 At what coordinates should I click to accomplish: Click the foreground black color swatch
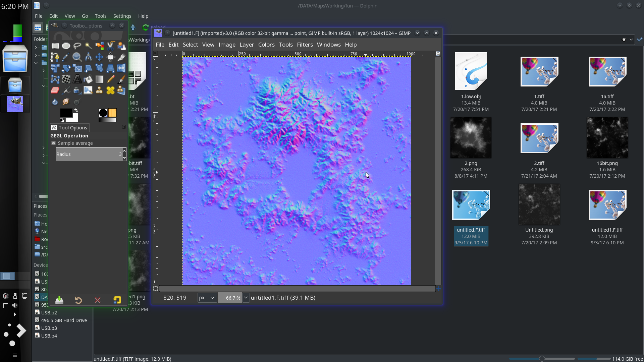tap(66, 113)
